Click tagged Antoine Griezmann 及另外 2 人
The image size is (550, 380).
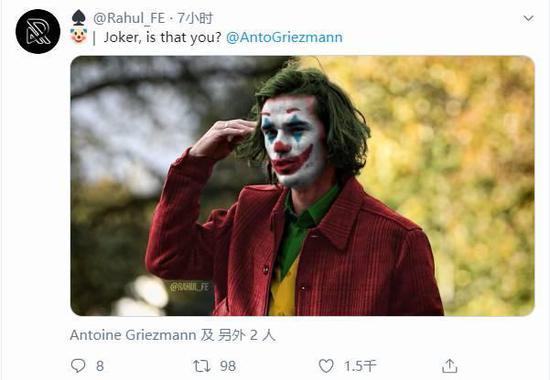173,335
